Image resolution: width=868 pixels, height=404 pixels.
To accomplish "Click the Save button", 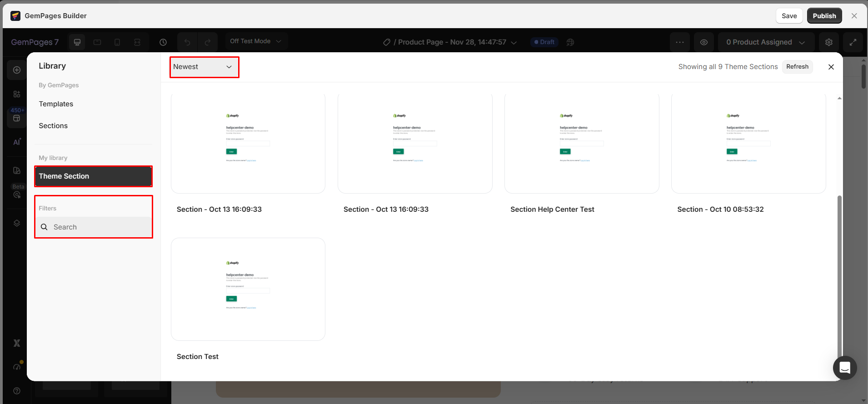I will point(789,16).
